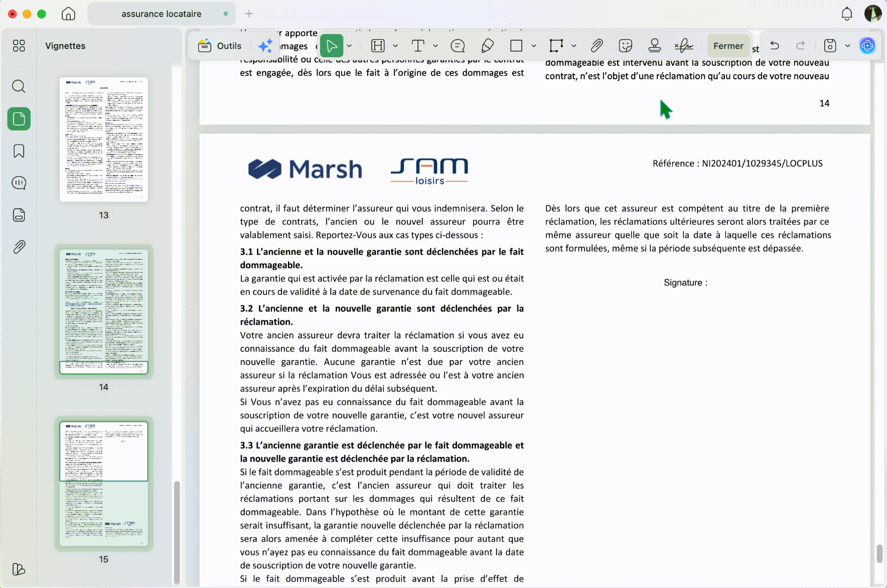Select the pencil drawing tool

point(487,46)
